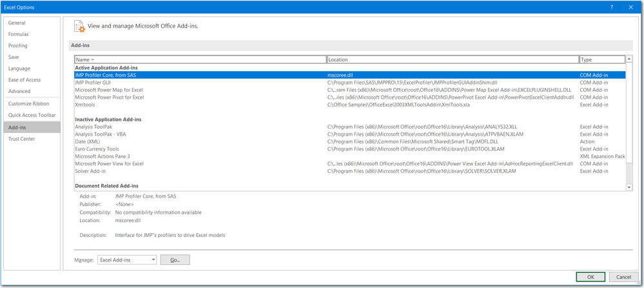The height and width of the screenshot is (288, 644).
Task: Select the JMP Profiler Core, from SAS row
Action: coord(350,75)
